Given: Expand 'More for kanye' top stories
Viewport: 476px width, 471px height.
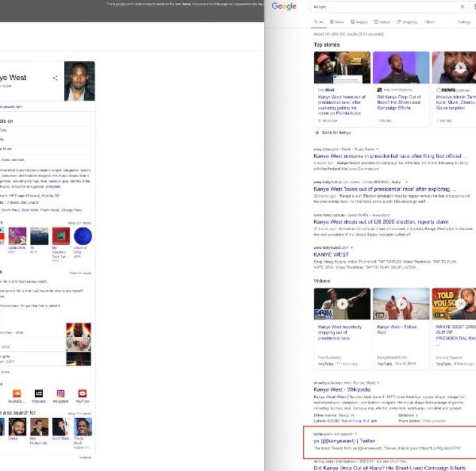Looking at the screenshot, I should (333, 132).
